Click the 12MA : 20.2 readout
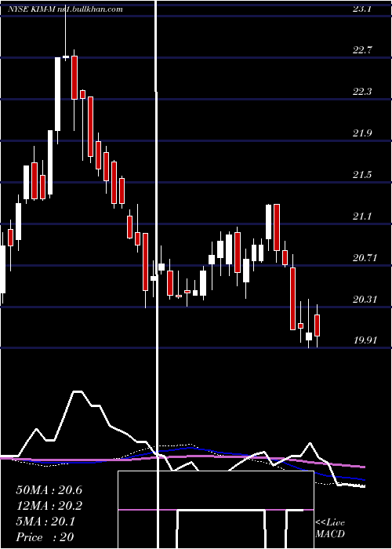This screenshot has width=392, height=549. pyautogui.click(x=49, y=506)
